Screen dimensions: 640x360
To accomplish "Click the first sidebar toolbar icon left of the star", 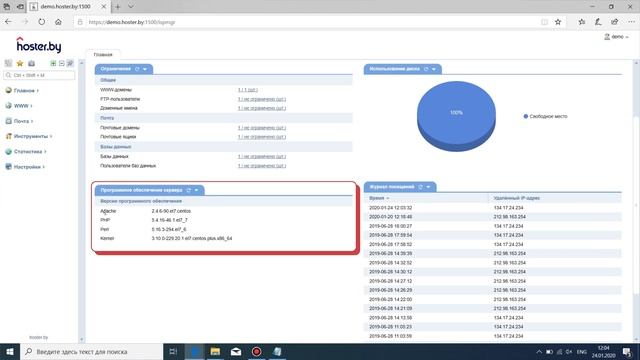I will (x=8, y=63).
